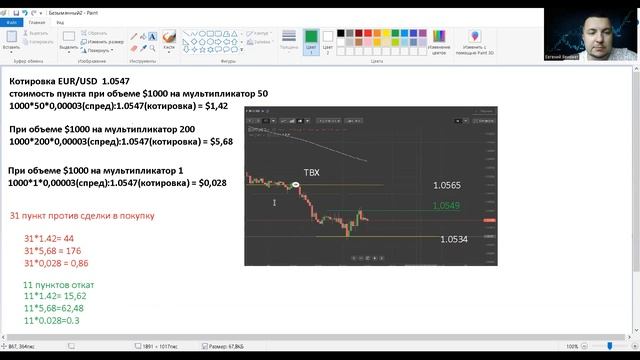Activate Color 2 (Цвет 2) selector
Viewport: 640px width, 360px height.
(x=328, y=42)
